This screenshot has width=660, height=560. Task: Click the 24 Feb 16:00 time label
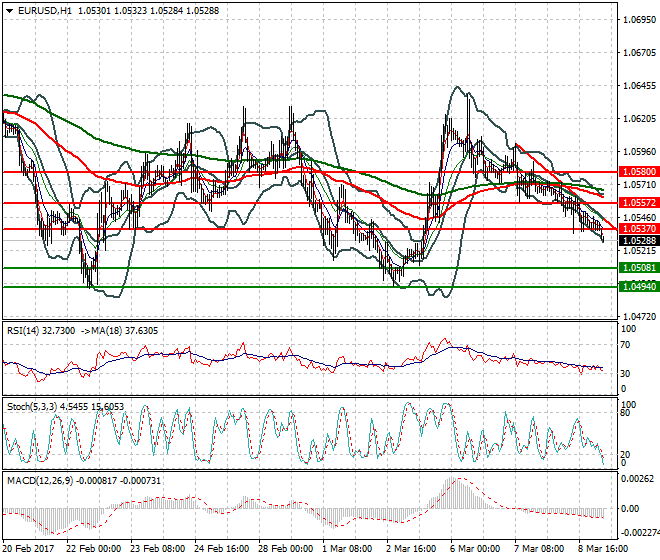coord(221,549)
